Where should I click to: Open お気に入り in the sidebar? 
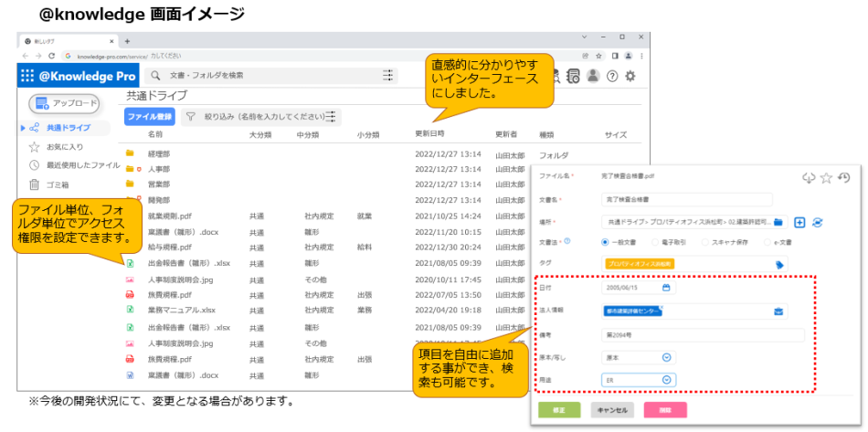coord(64,146)
